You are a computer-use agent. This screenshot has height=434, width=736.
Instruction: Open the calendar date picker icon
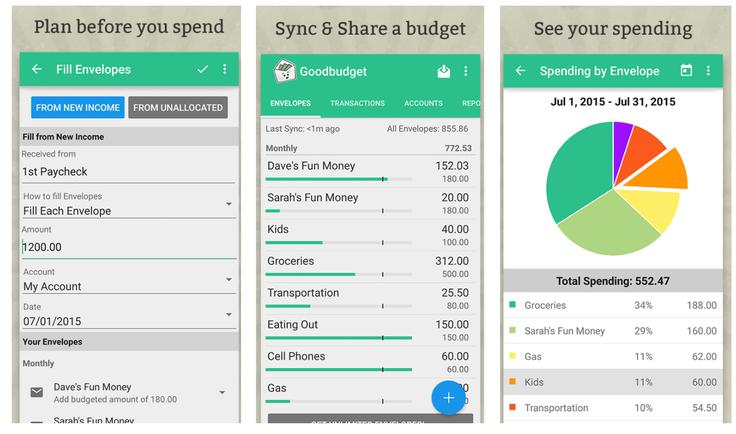[x=686, y=70]
